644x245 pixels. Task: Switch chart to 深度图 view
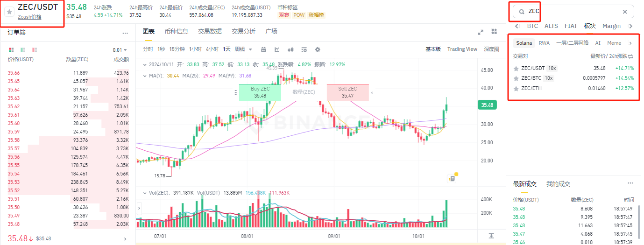[x=491, y=49]
